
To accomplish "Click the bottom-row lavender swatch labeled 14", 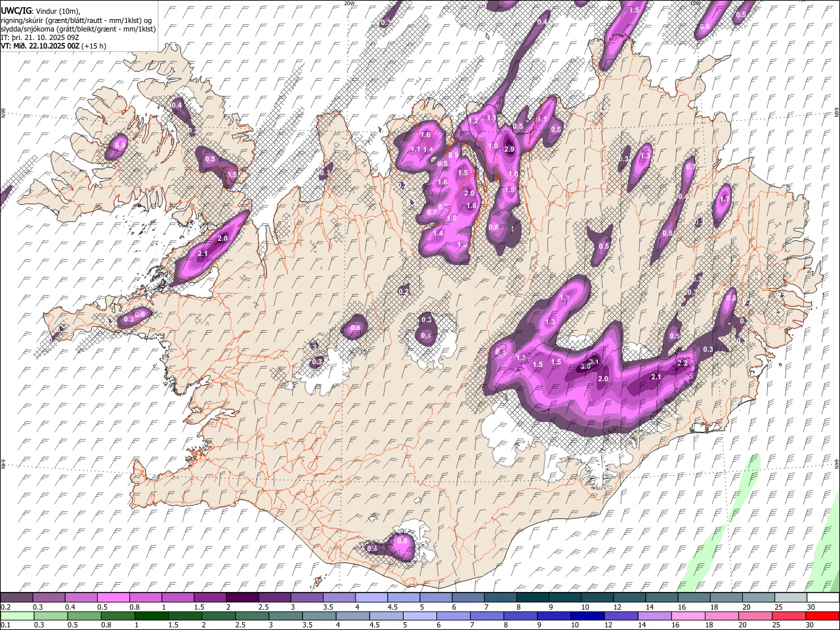I will 654,616.
